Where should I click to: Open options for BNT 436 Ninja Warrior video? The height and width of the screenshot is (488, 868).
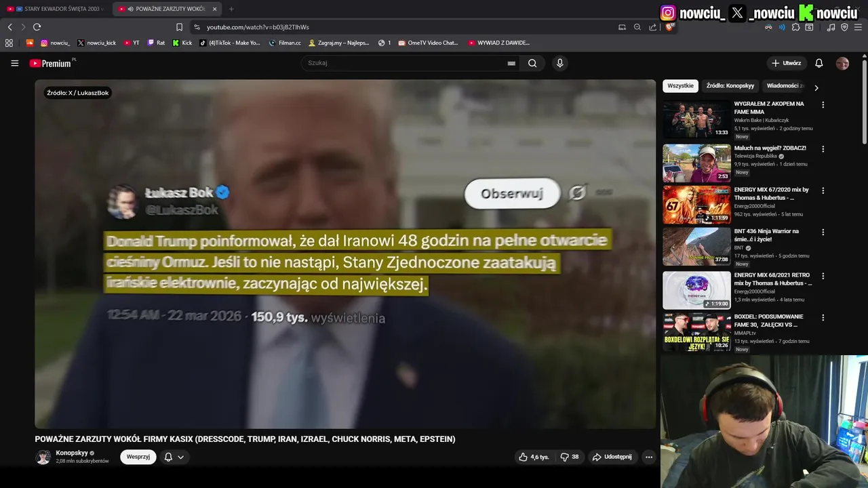823,232
